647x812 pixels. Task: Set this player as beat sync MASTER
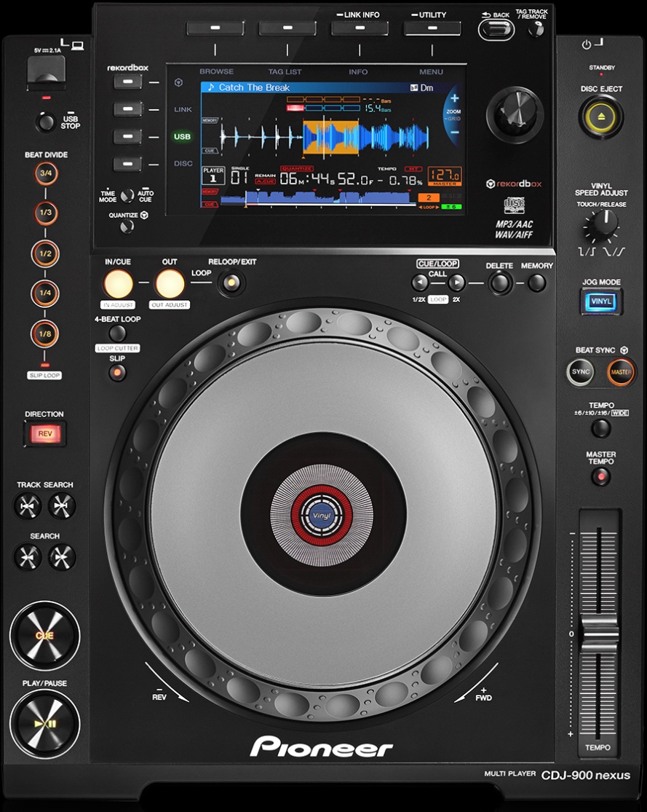pos(621,372)
